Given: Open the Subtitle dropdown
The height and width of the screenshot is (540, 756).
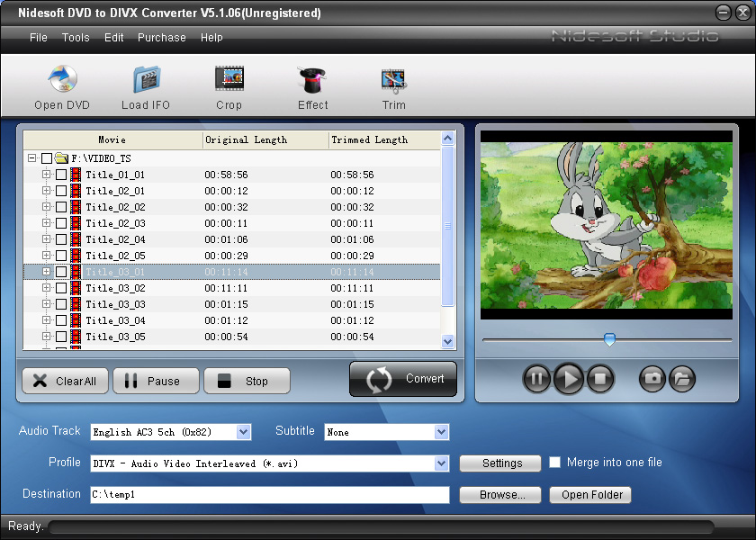Looking at the screenshot, I should (441, 432).
